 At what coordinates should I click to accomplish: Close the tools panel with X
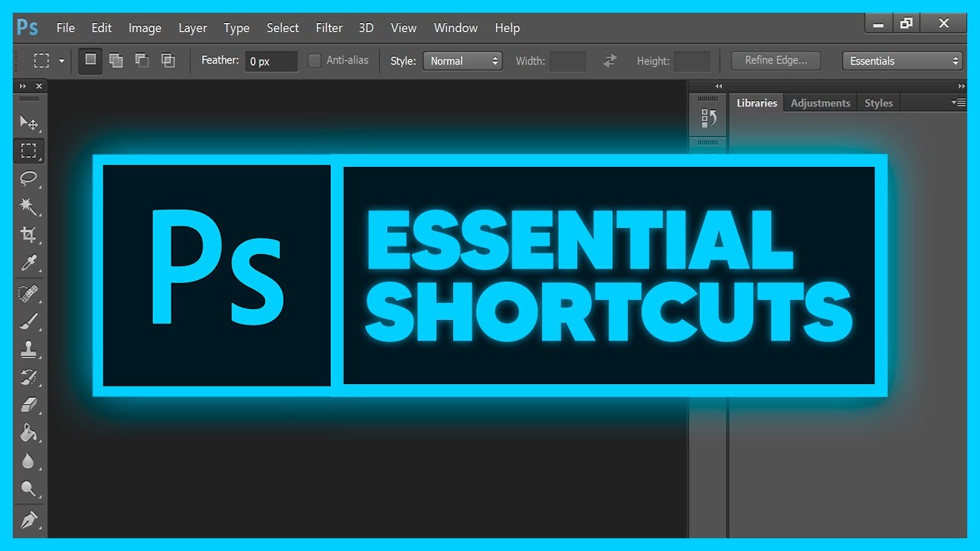[39, 86]
